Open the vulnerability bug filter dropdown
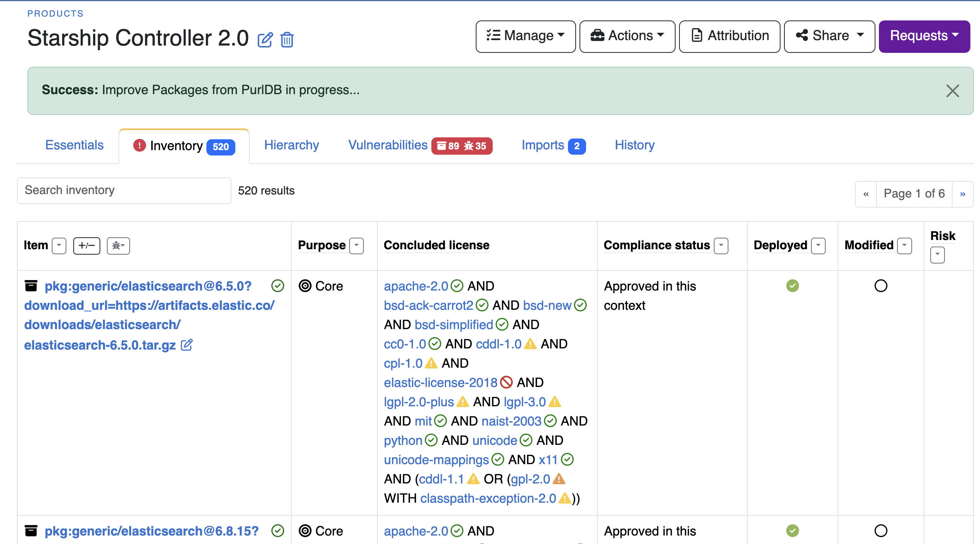Image resolution: width=980 pixels, height=544 pixels. [x=118, y=246]
